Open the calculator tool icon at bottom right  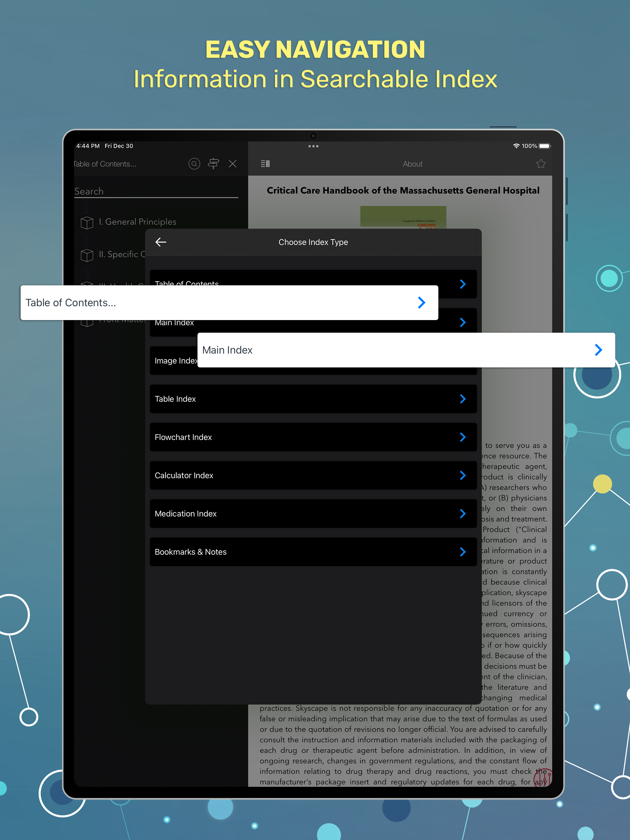(x=543, y=777)
